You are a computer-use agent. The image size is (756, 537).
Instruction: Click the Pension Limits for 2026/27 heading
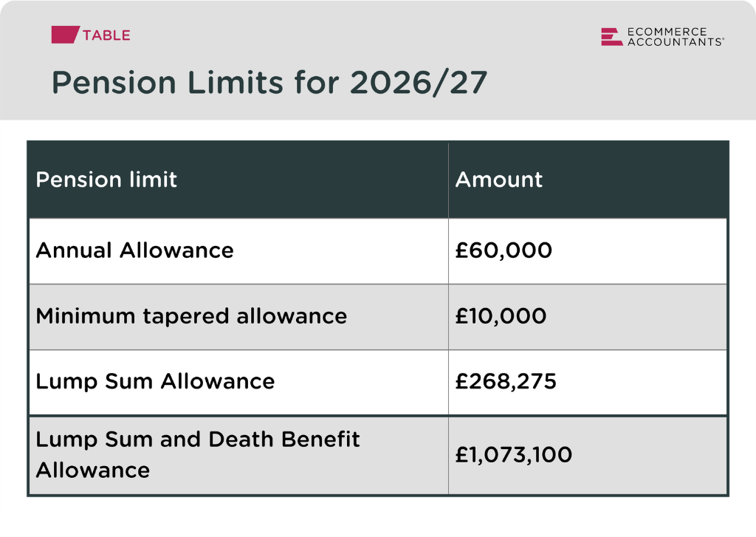pyautogui.click(x=269, y=83)
